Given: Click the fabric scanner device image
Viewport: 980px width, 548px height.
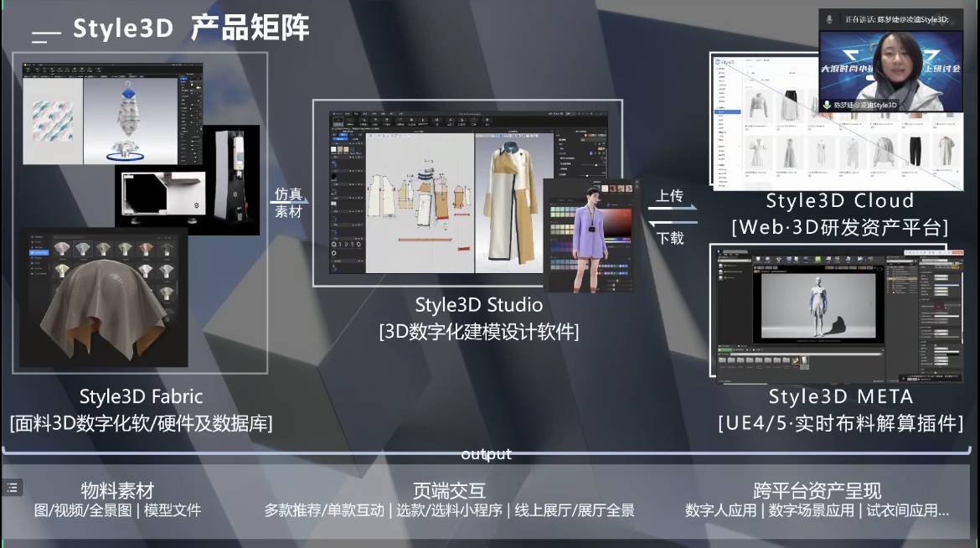Looking at the screenshot, I should (x=187, y=180).
